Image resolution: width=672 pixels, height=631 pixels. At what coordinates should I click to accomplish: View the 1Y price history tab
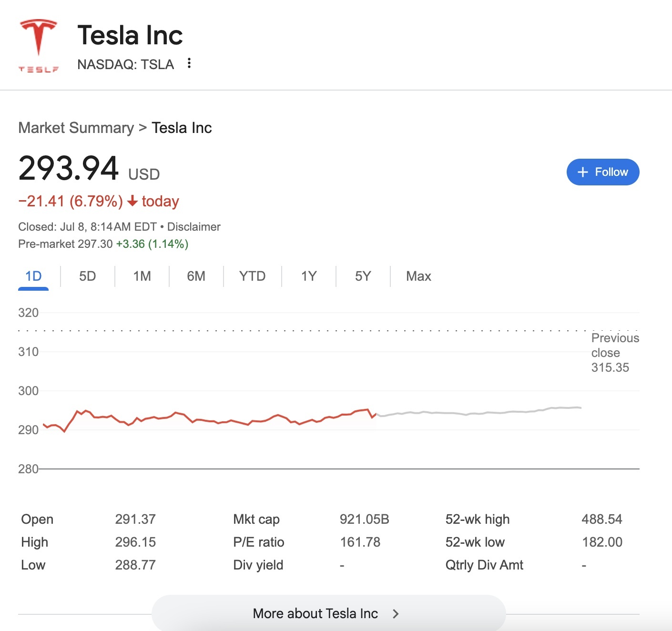click(x=309, y=276)
